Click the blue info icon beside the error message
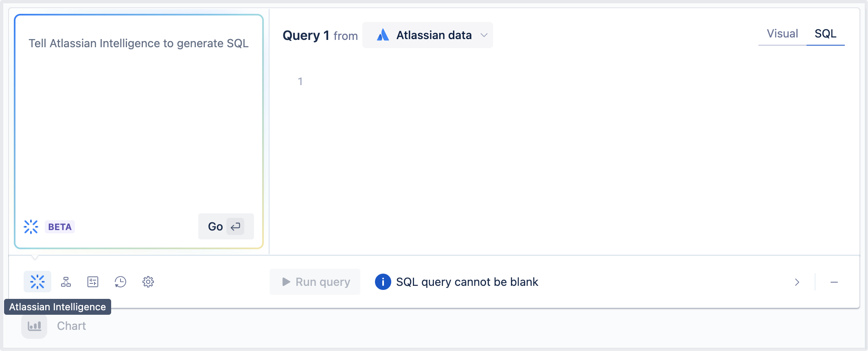The width and height of the screenshot is (868, 351). point(383,282)
